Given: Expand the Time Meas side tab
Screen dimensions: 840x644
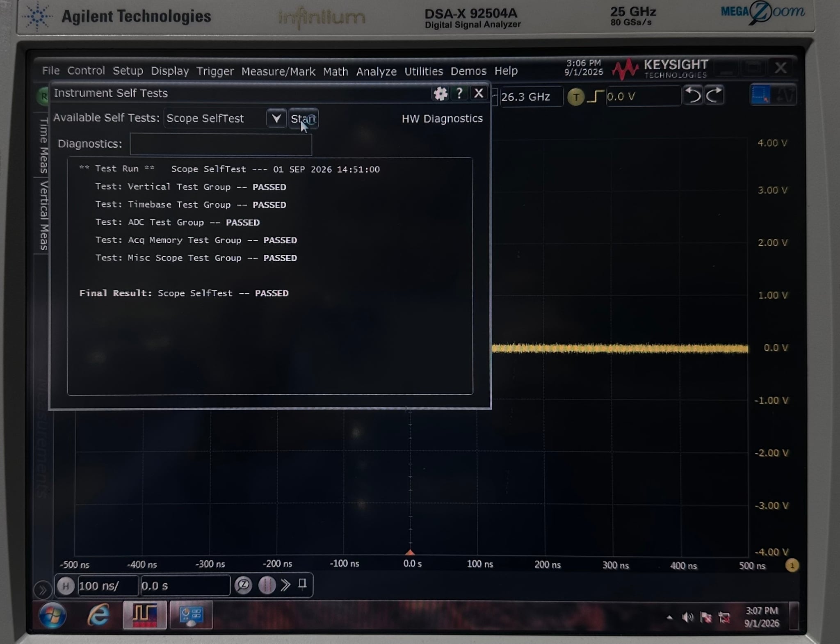Looking at the screenshot, I should [x=43, y=145].
